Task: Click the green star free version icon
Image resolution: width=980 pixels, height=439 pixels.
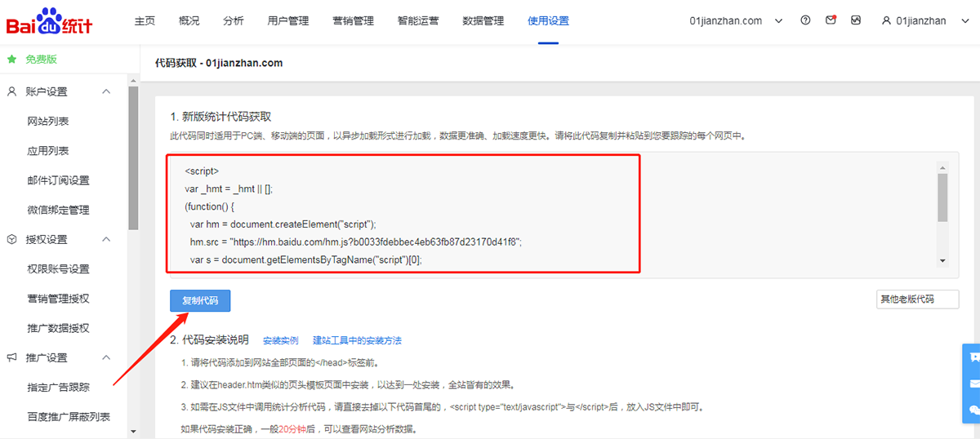Action: (x=12, y=60)
